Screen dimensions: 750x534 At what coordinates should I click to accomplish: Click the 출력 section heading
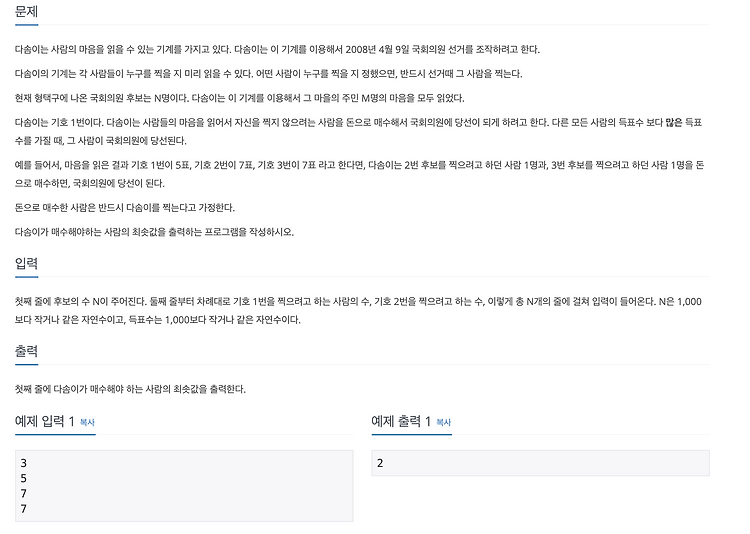[x=26, y=351]
